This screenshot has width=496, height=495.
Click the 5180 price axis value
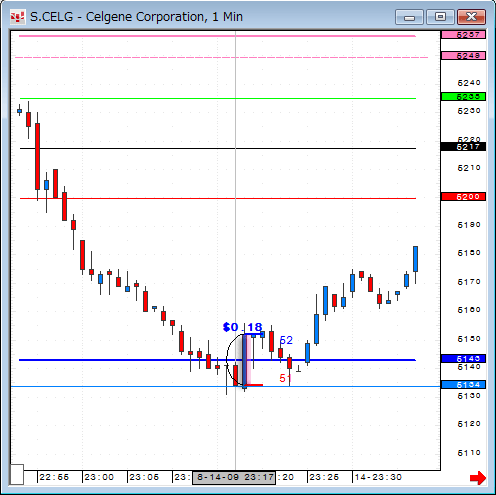tap(469, 253)
